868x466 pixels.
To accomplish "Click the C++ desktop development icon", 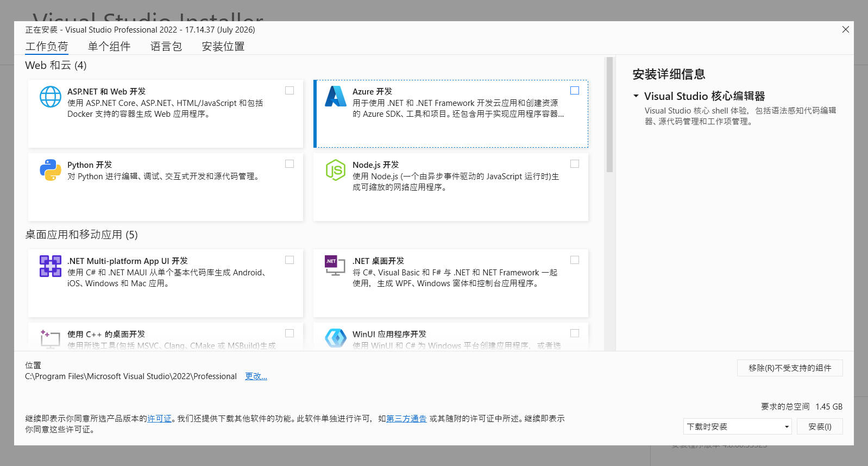I will pos(51,338).
